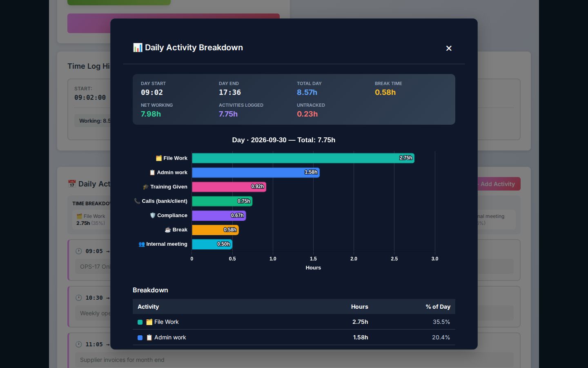Click the Day End value 17:36
588x368 pixels.
[x=230, y=92]
